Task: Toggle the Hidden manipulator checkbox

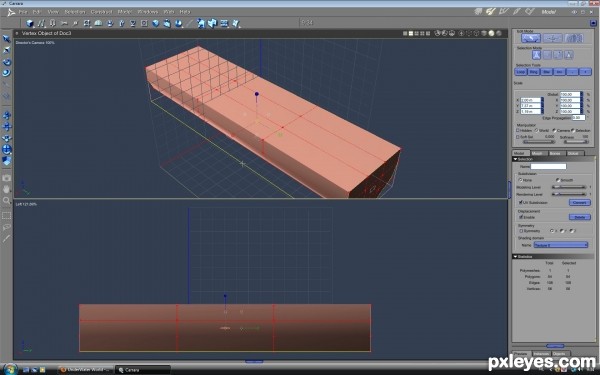Action: point(518,130)
